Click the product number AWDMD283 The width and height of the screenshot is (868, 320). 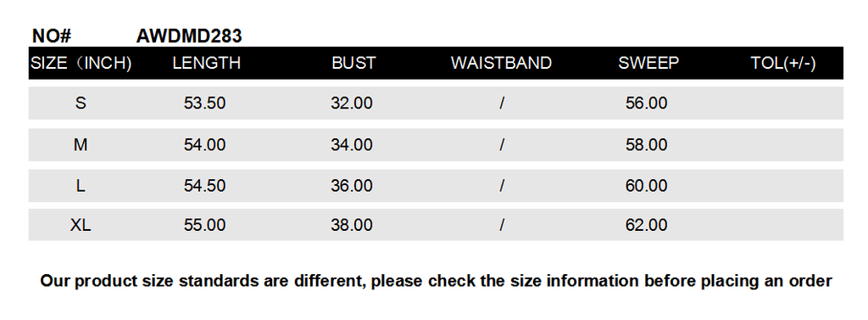tap(189, 36)
